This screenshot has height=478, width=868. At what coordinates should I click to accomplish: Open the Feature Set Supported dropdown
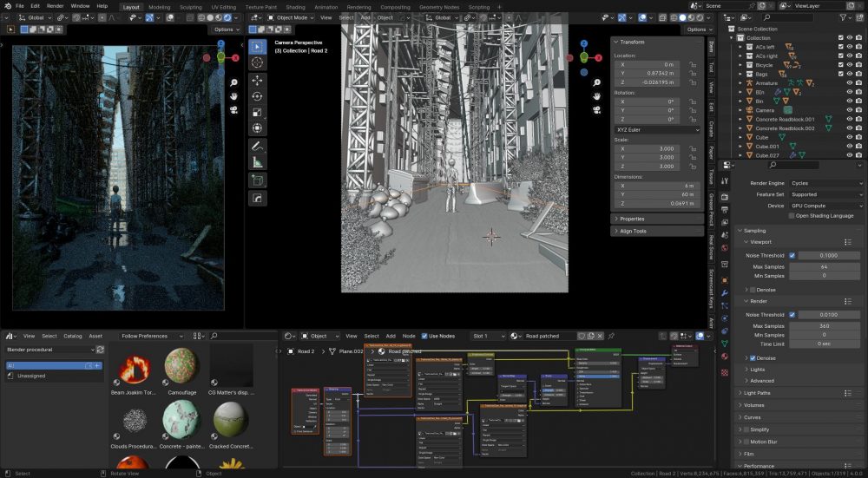(825, 194)
